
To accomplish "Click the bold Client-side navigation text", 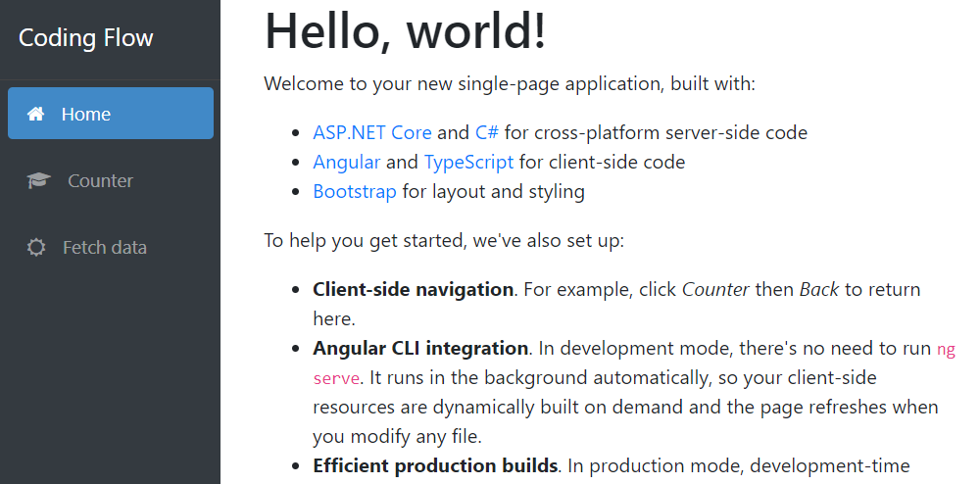I will click(413, 289).
